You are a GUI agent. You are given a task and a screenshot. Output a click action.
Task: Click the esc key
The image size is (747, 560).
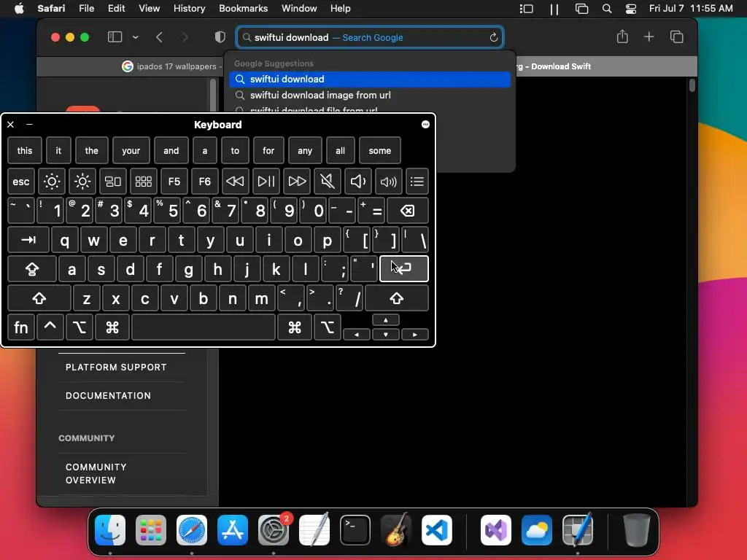[x=21, y=182]
